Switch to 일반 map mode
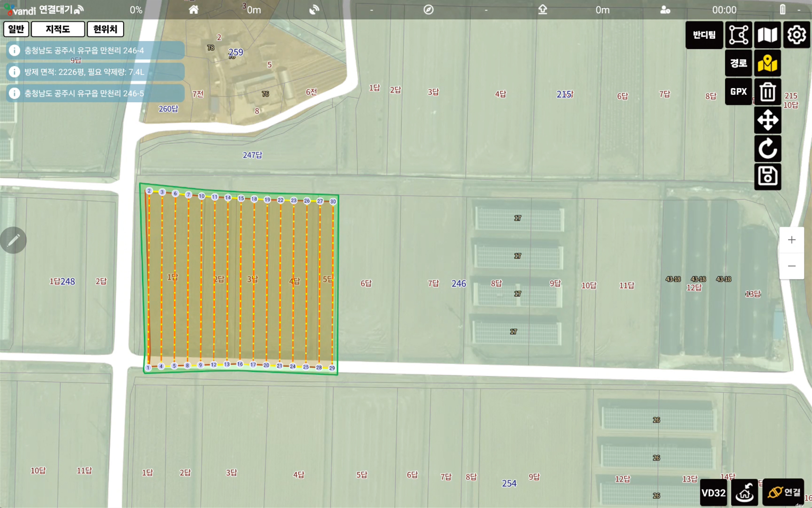Viewport: 812px width, 508px height. click(x=16, y=29)
